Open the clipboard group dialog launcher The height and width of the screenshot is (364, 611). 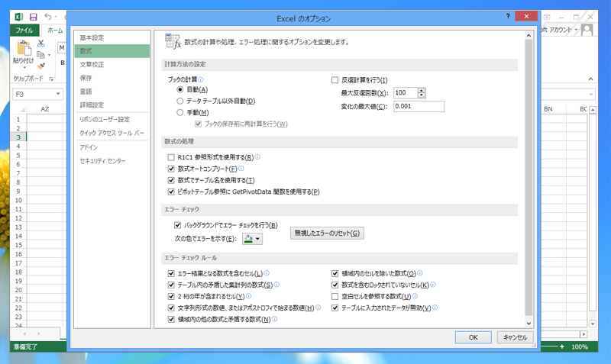[51, 79]
